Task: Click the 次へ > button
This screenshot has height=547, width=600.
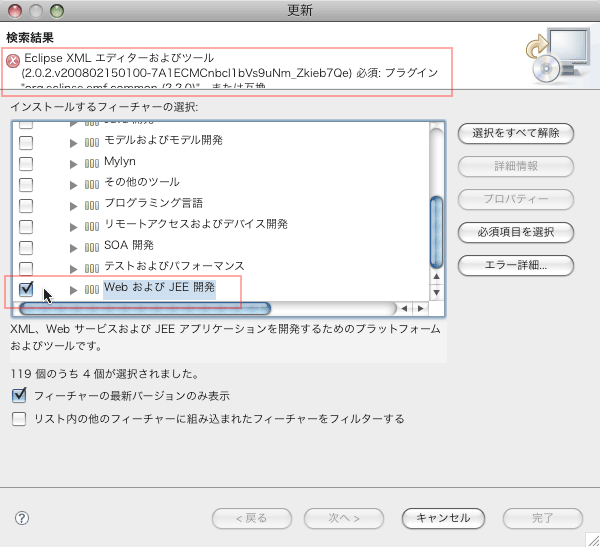Action: point(344,518)
